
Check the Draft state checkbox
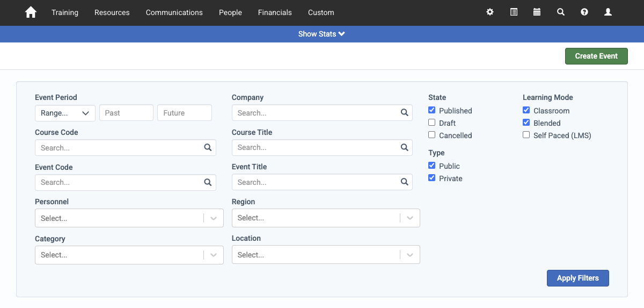(x=432, y=123)
